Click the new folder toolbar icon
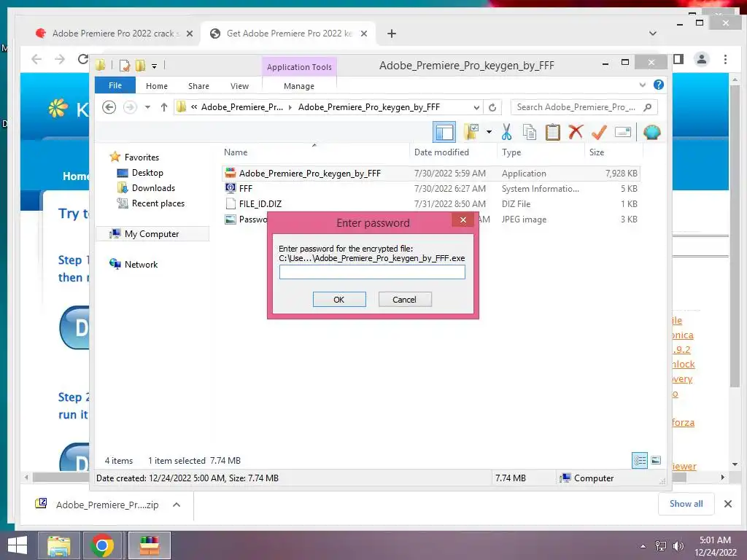The width and height of the screenshot is (747, 560). coord(471,132)
